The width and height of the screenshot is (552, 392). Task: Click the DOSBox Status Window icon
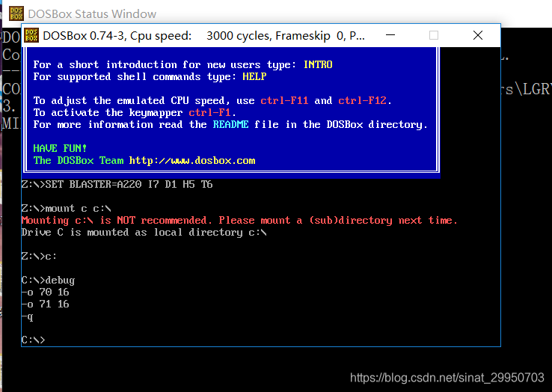click(x=16, y=13)
